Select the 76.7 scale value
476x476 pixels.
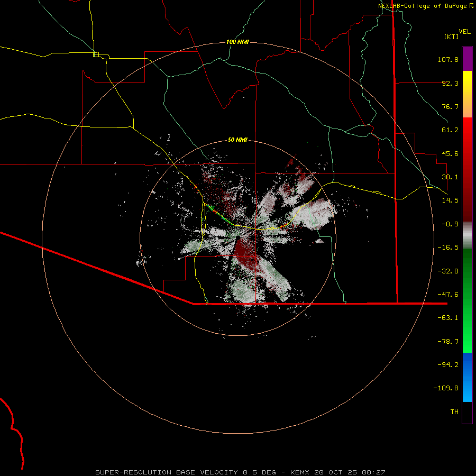point(450,106)
